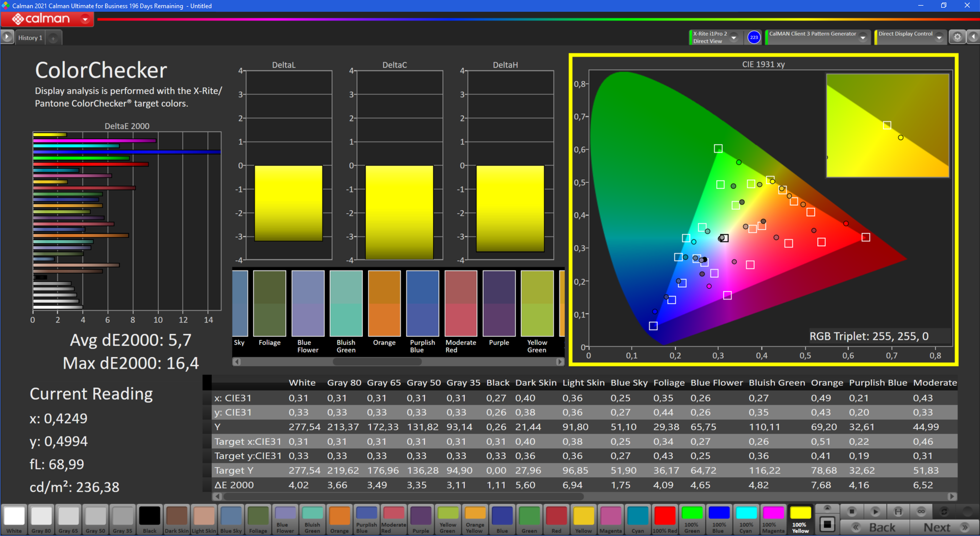980x536 pixels.
Task: Toggle the pattern window square button
Action: click(x=827, y=524)
